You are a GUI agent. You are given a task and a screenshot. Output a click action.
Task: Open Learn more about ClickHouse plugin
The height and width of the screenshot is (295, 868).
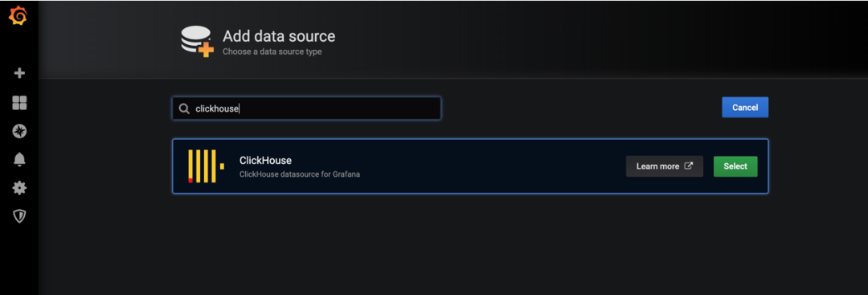tap(665, 166)
